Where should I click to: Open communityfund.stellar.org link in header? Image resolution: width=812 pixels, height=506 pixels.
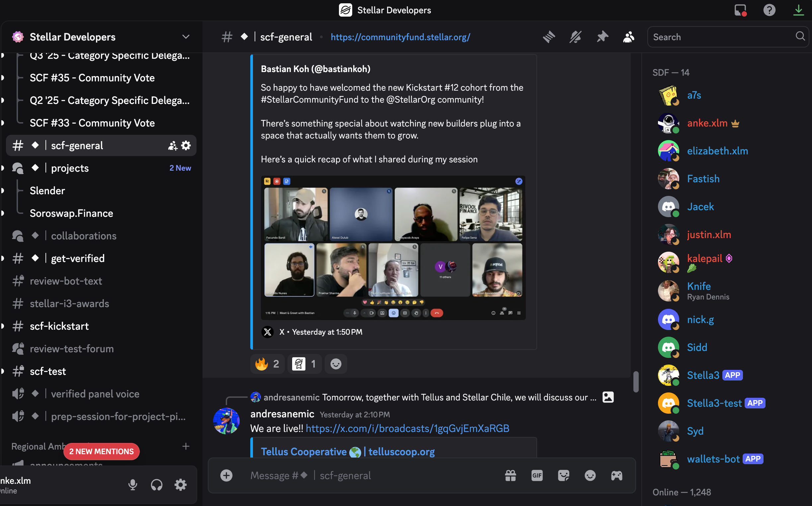coord(400,37)
